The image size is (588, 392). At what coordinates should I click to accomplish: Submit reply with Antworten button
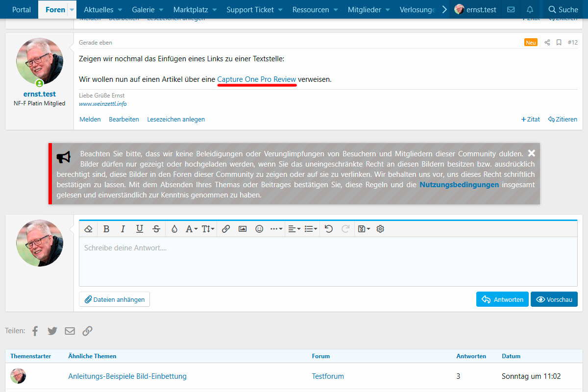click(502, 299)
